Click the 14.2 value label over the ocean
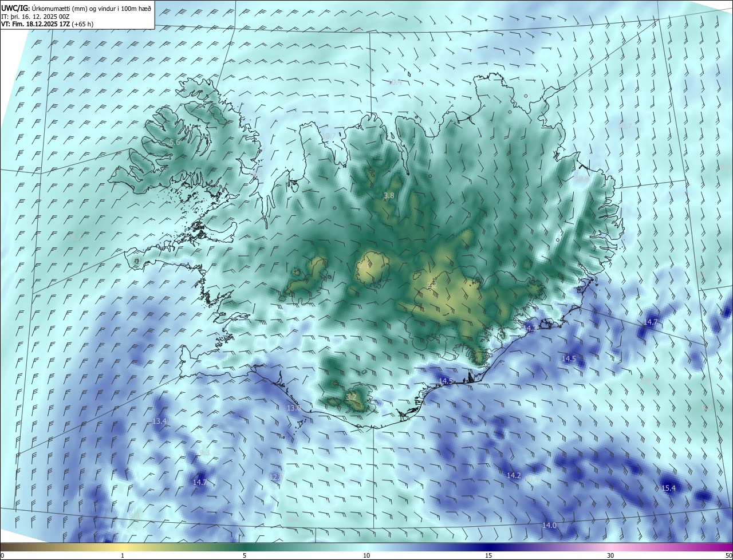This screenshot has height=560, width=733. (x=514, y=476)
